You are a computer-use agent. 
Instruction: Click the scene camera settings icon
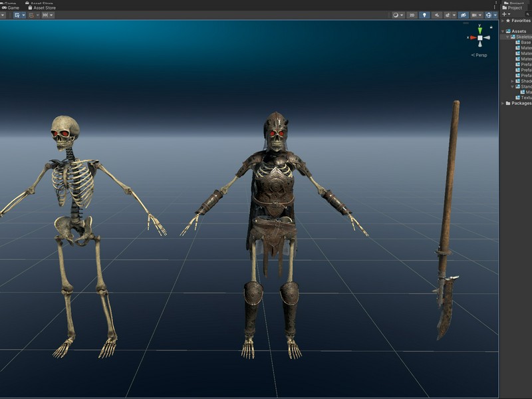[474, 15]
